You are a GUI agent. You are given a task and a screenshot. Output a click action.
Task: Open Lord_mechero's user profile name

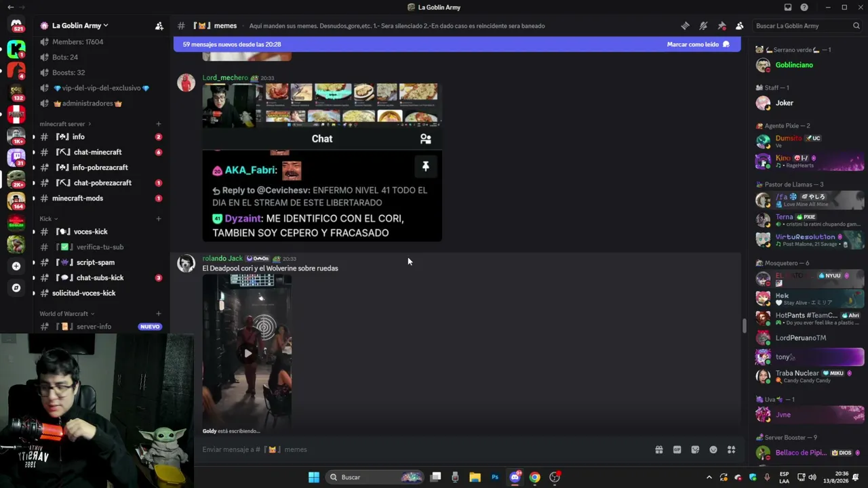[225, 78]
